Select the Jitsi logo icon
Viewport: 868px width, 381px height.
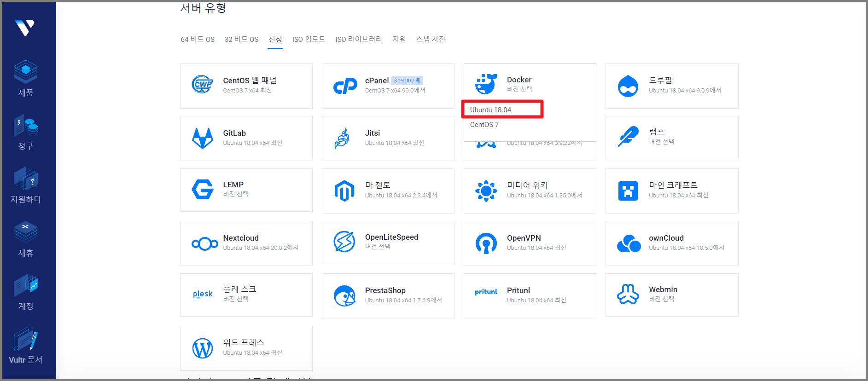point(342,138)
